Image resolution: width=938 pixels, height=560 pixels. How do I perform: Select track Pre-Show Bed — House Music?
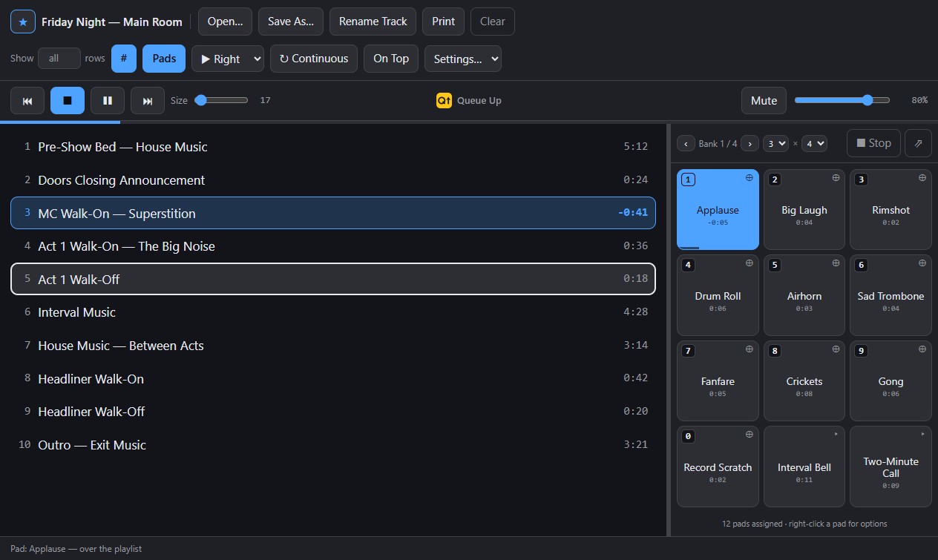[x=333, y=147]
